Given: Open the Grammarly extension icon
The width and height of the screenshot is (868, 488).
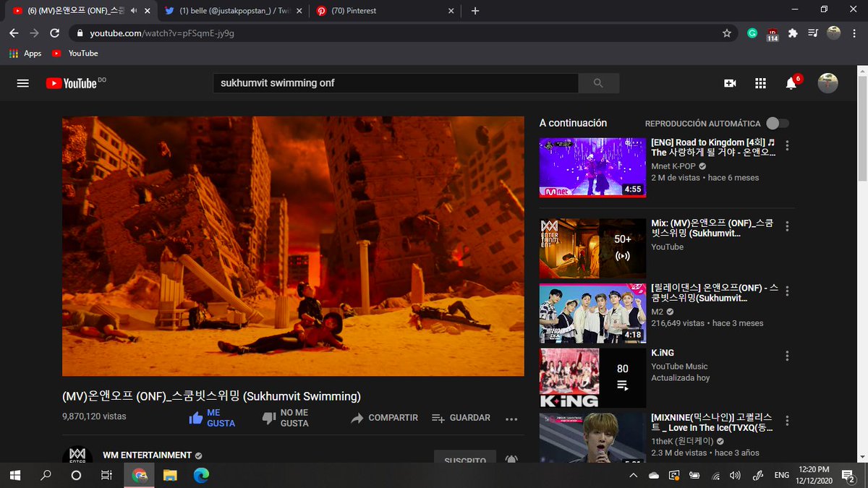Looking at the screenshot, I should click(752, 33).
